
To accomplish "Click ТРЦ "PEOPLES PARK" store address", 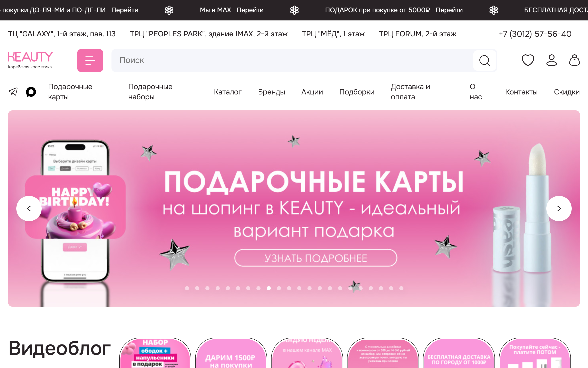I will click(x=209, y=34).
